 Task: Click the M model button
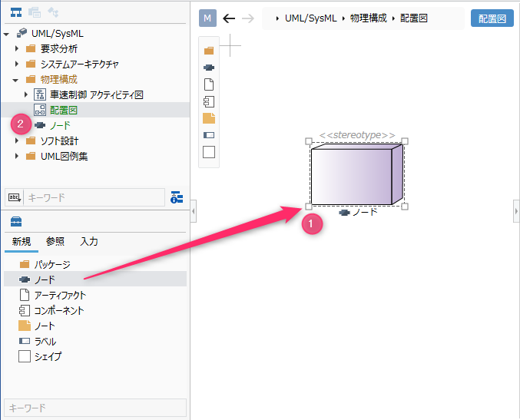[x=207, y=18]
